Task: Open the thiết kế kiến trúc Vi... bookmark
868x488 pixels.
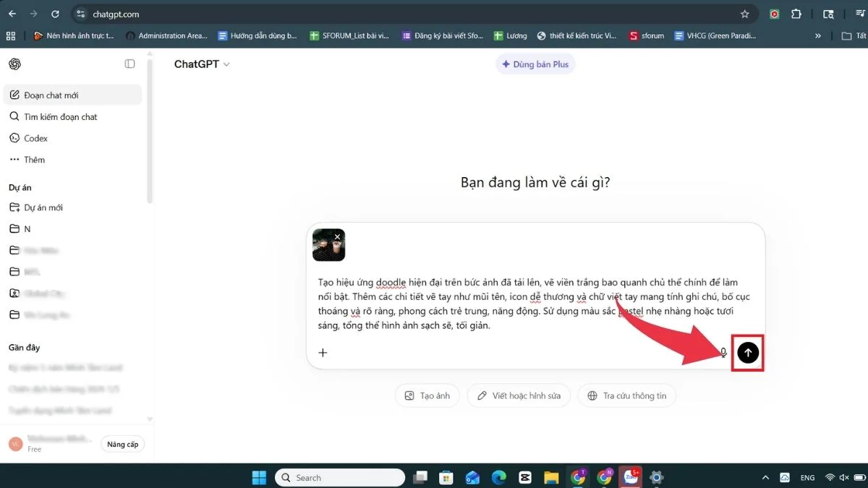Action: (x=577, y=35)
